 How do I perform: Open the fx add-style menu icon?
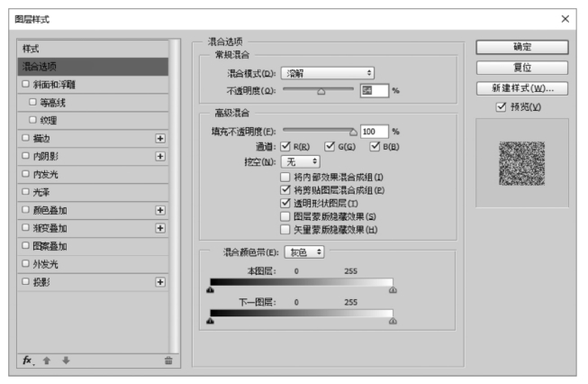point(28,361)
